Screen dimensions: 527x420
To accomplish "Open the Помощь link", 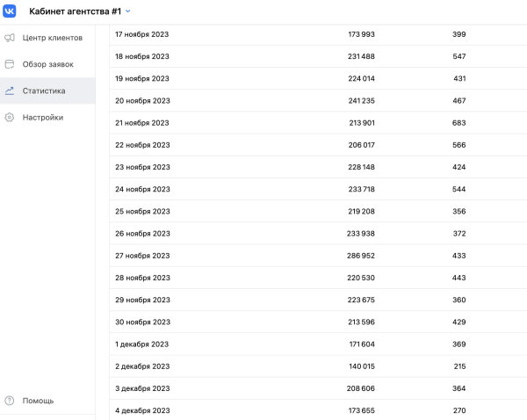I will click(x=38, y=401).
